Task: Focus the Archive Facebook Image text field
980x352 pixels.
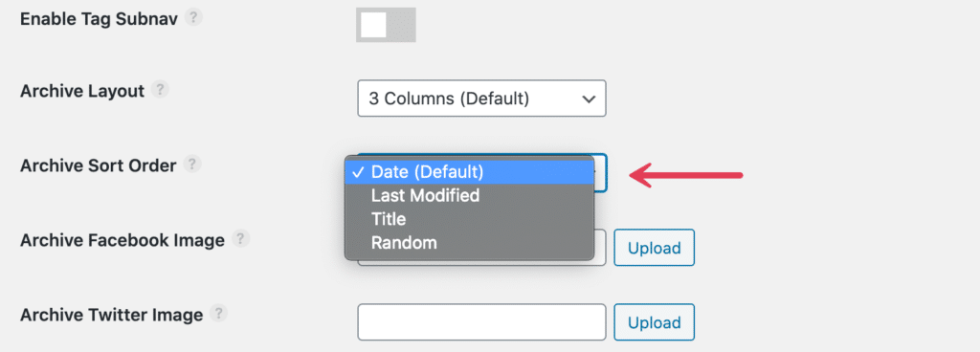Action: coord(600,248)
